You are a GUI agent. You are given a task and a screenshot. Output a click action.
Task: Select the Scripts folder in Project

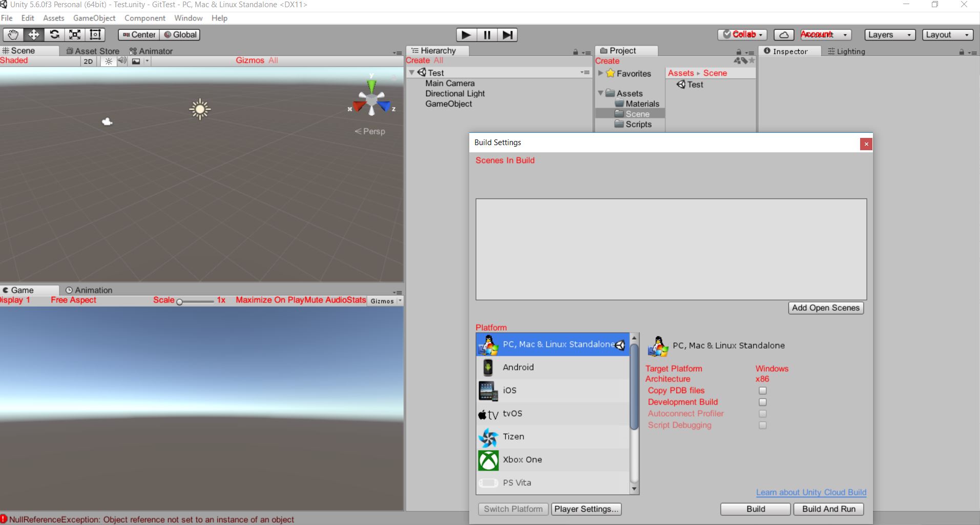pyautogui.click(x=638, y=124)
